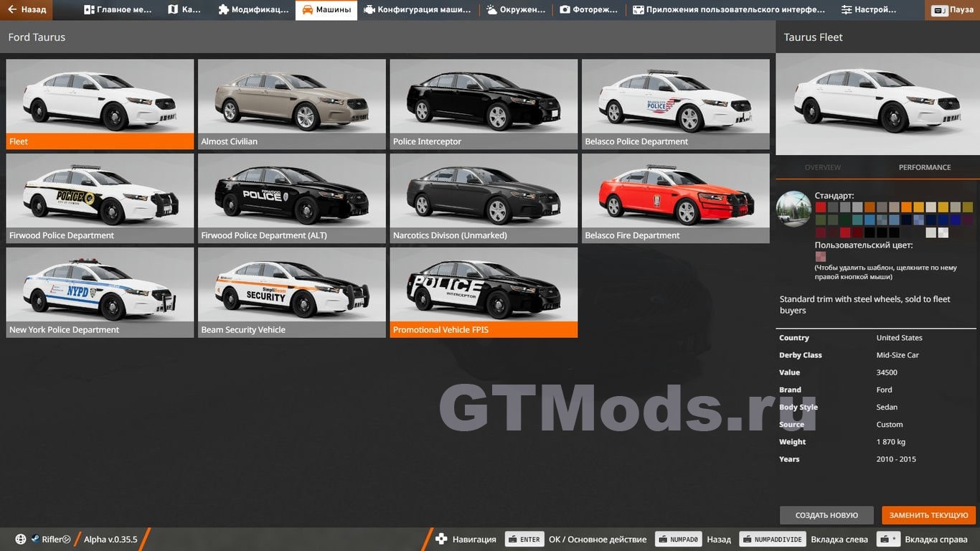This screenshot has height=551, width=980.
Task: Click the Вкладка слева hint label
Action: pos(839,540)
